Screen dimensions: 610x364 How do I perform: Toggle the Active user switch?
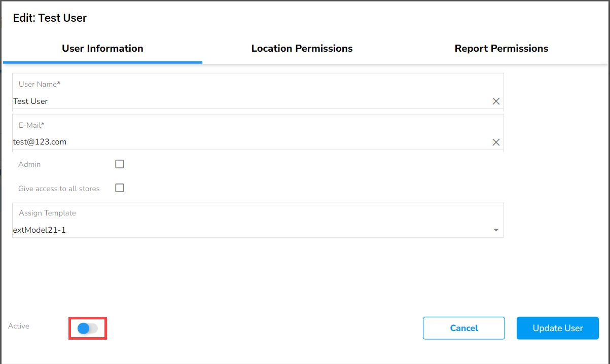click(87, 329)
